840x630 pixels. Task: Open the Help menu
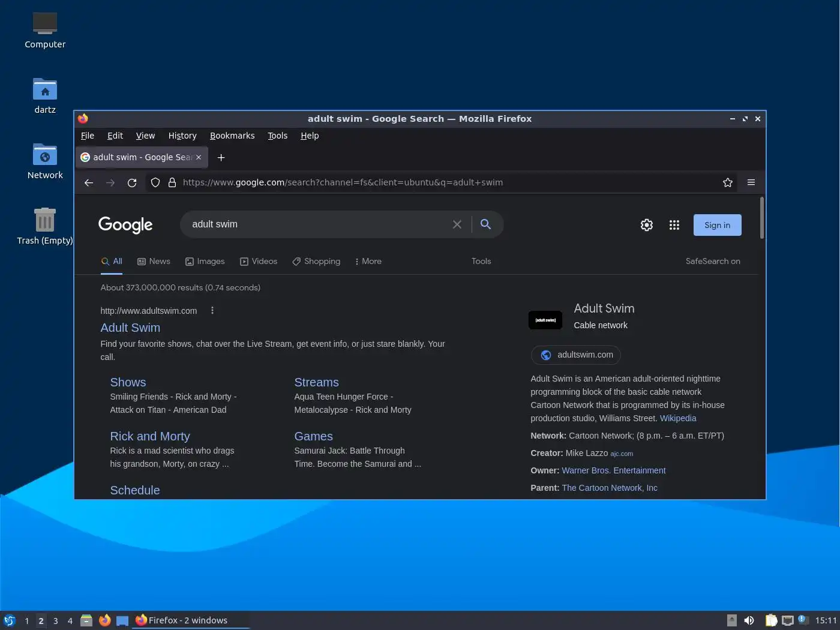click(x=310, y=136)
